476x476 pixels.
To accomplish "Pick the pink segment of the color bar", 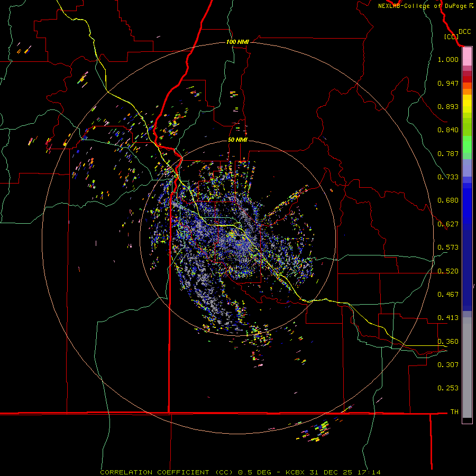I will pos(467,57).
